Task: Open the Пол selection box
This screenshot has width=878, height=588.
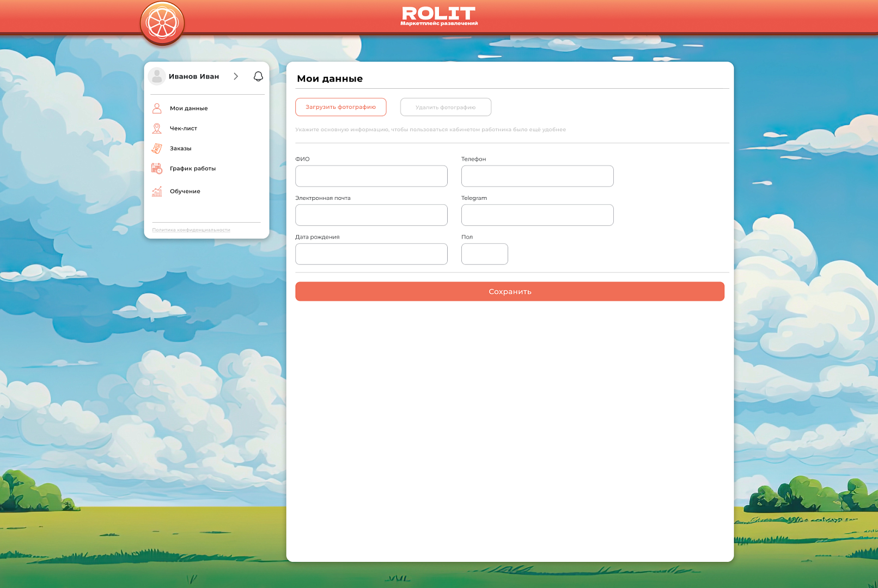Action: pos(484,254)
